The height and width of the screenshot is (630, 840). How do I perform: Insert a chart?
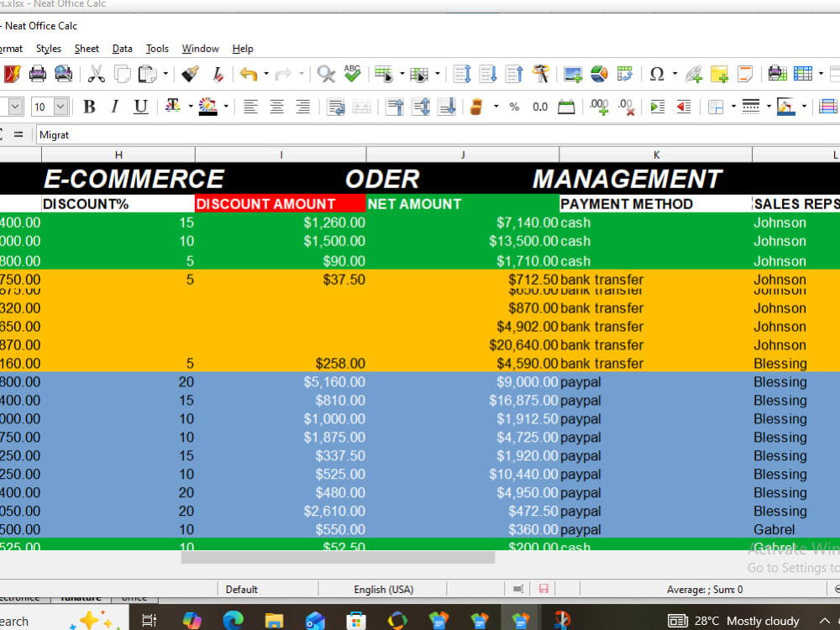[599, 73]
